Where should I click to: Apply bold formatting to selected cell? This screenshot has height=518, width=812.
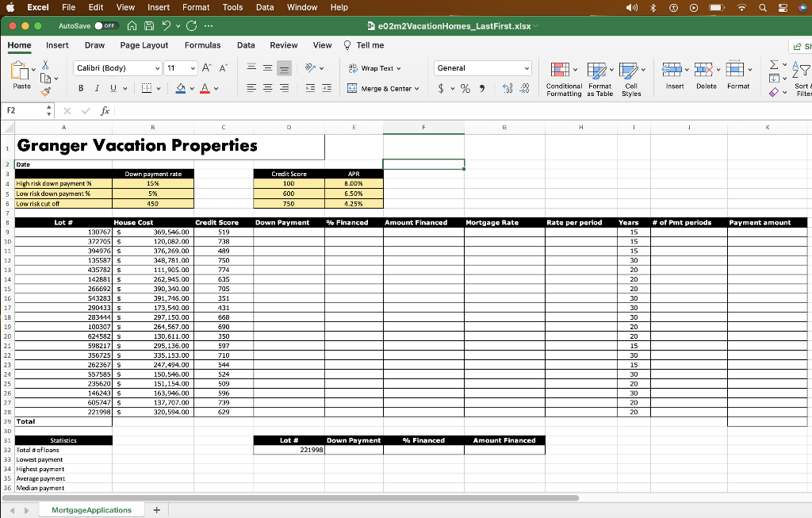click(81, 86)
